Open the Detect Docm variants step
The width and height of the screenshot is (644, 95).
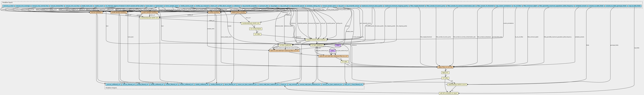(x=238, y=12)
